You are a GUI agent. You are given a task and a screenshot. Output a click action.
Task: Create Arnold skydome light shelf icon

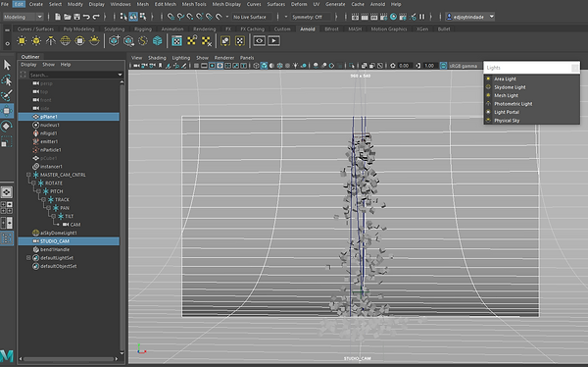66,40
